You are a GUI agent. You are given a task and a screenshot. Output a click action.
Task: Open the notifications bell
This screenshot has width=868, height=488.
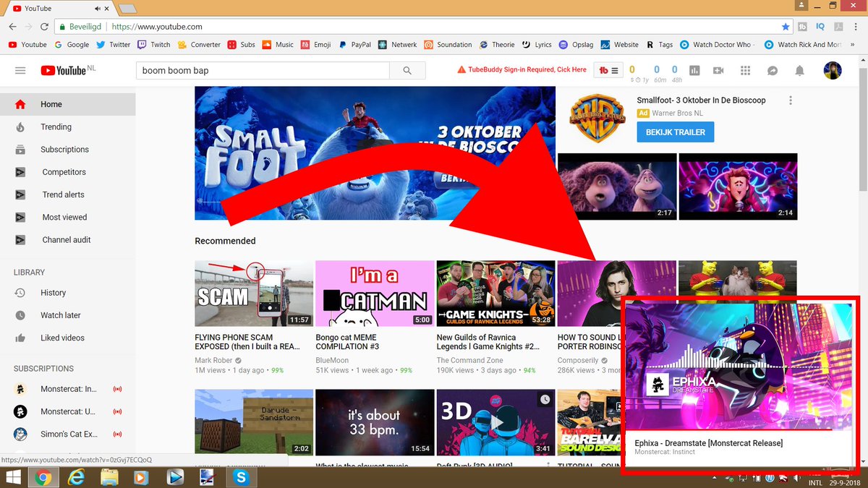(799, 70)
